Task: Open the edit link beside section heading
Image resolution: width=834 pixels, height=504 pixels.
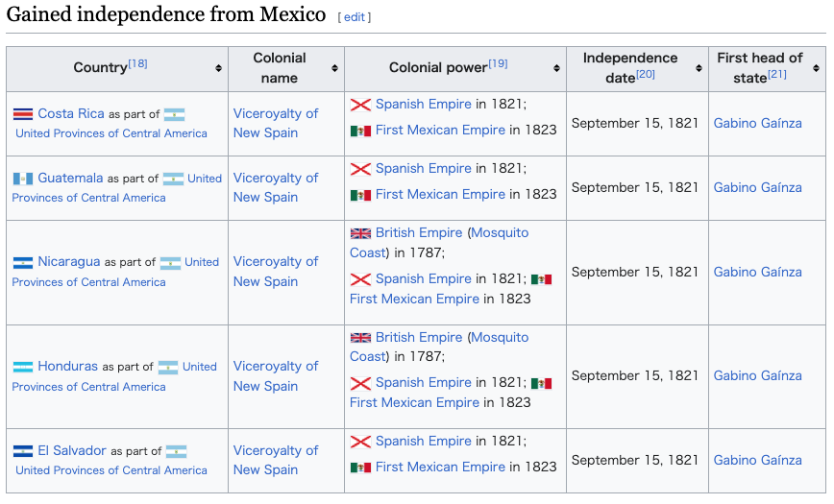Action: point(355,17)
